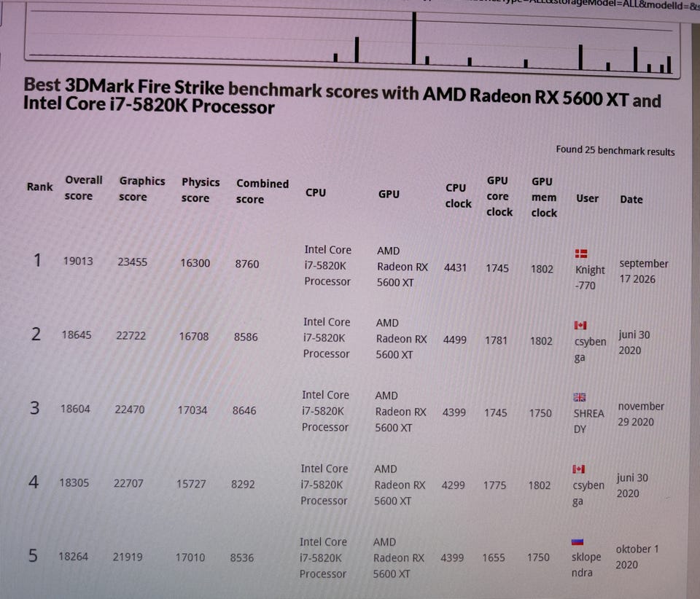
Task: Click the "GPU mem clock" column header
Action: (544, 197)
